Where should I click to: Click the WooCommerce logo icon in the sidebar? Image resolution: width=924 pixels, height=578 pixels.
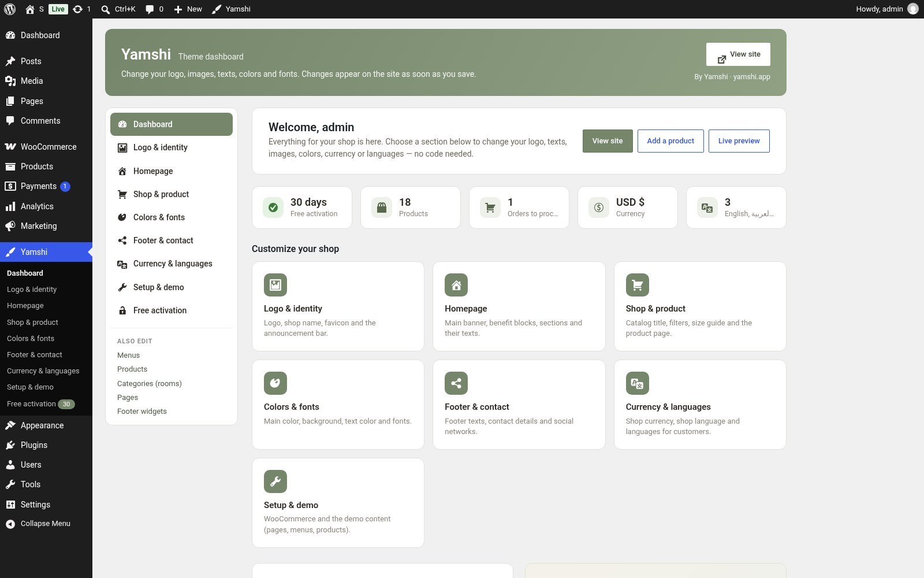[x=10, y=147]
